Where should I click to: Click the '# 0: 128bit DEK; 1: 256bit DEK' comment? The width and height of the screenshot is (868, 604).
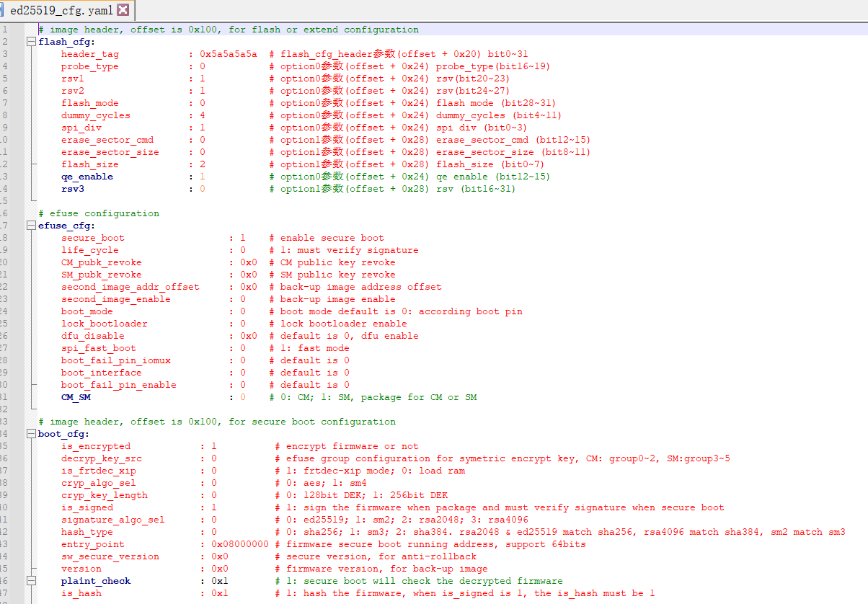tap(361, 495)
